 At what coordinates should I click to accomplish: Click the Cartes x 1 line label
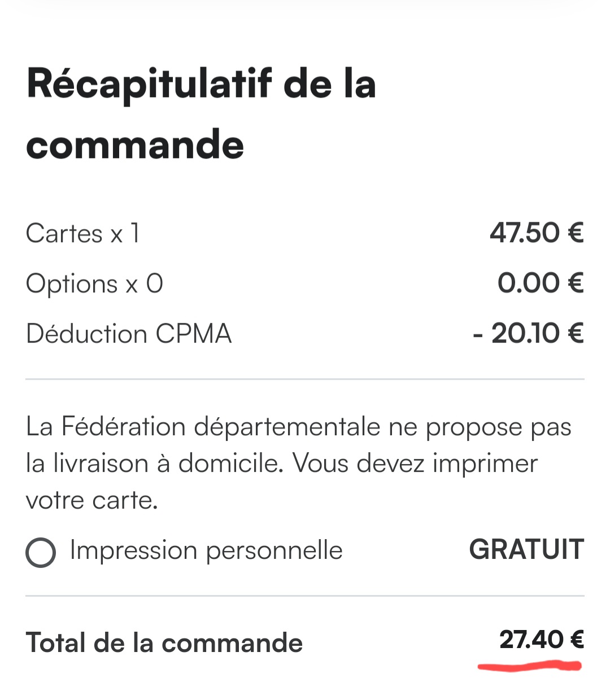pyautogui.click(x=82, y=233)
